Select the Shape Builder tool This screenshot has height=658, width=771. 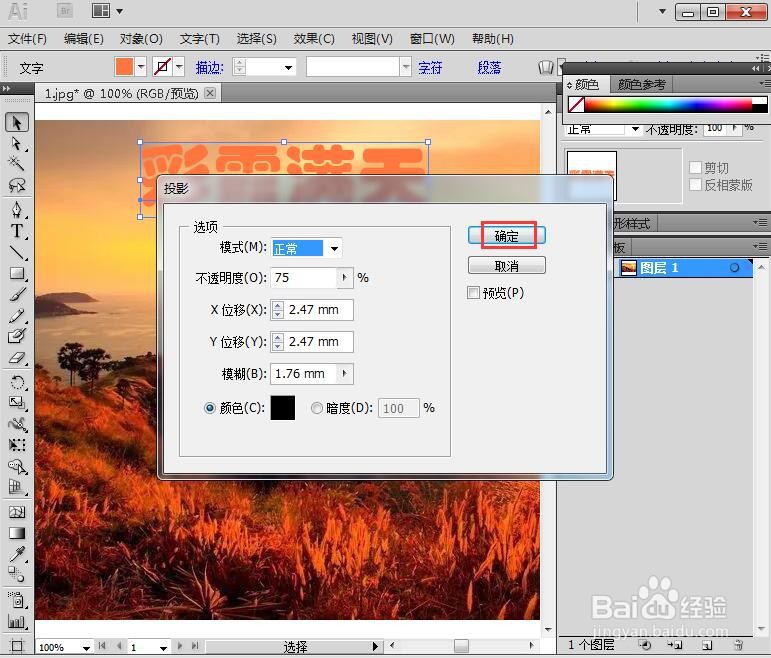tap(17, 466)
